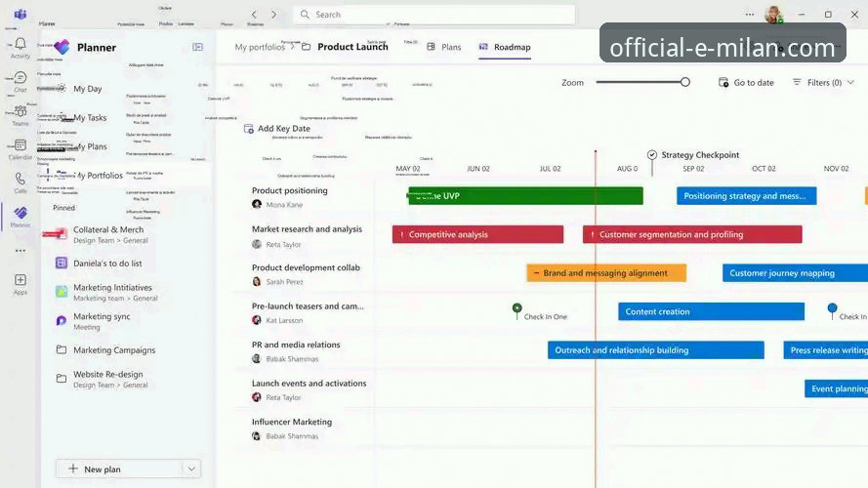This screenshot has height=488, width=868.
Task: Click Add Key Date button
Action: [x=276, y=129]
